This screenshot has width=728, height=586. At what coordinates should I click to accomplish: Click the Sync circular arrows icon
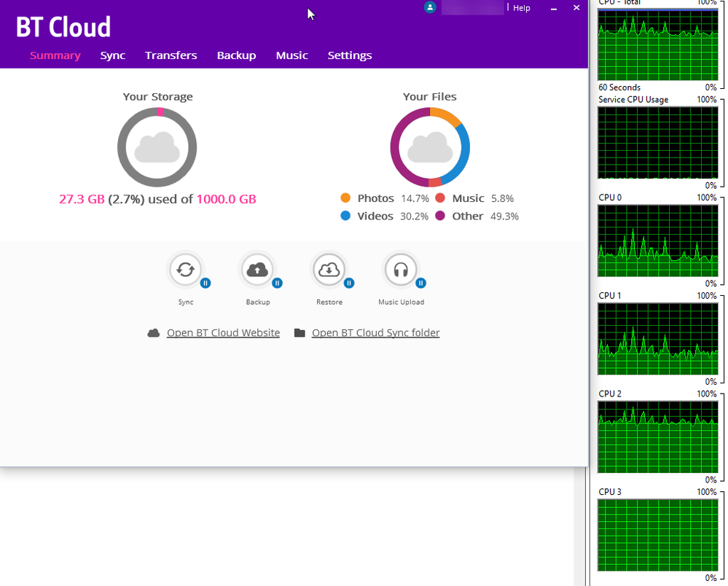pyautogui.click(x=185, y=270)
